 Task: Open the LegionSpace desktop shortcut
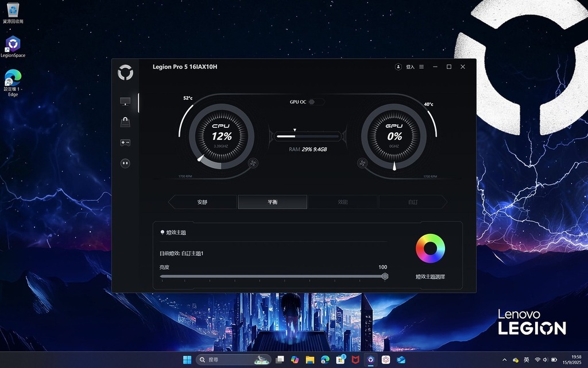[13, 47]
